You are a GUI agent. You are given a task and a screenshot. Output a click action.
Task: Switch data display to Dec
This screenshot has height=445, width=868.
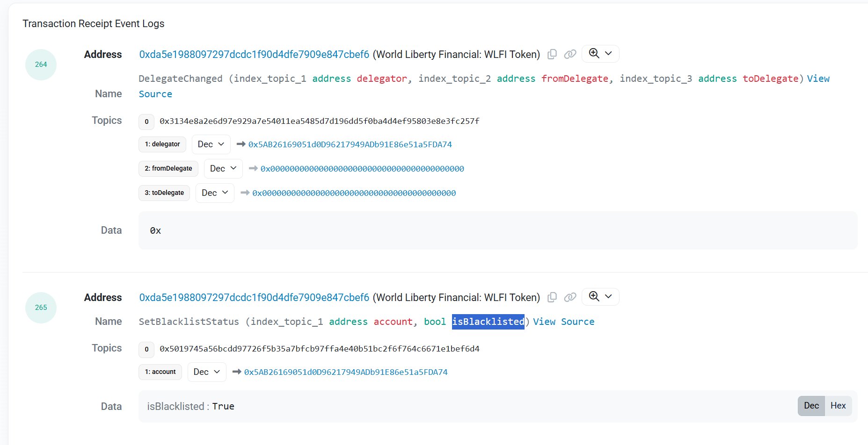[811, 406]
